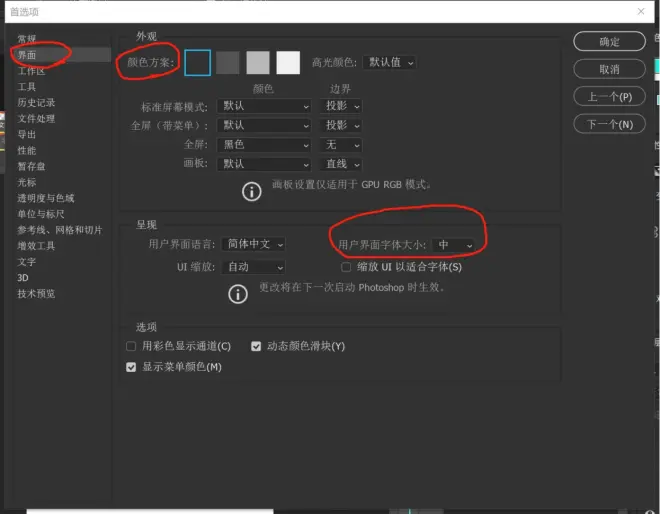660x514 pixels.
Task: Select the light gray color scheme swatch
Action: 258,63
